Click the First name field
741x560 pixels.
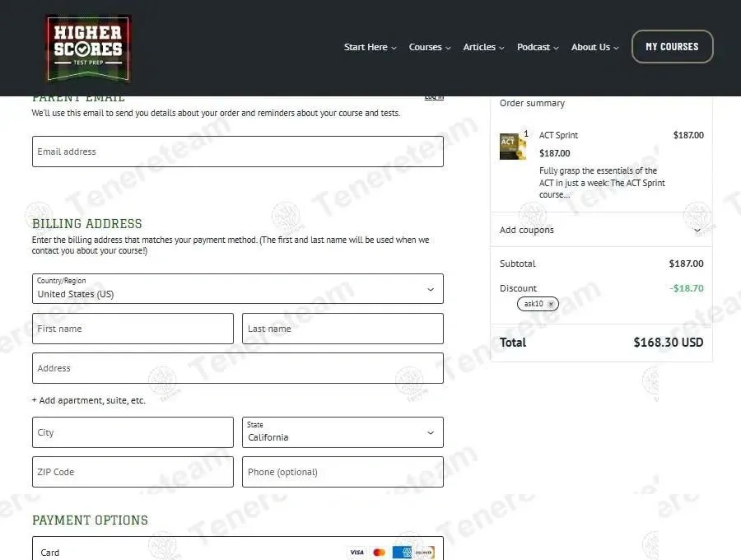coord(133,329)
